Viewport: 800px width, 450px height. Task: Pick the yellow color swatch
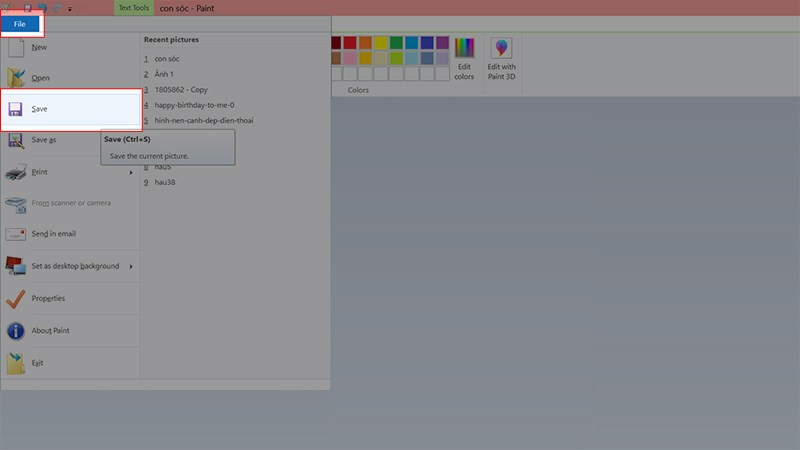pos(381,43)
